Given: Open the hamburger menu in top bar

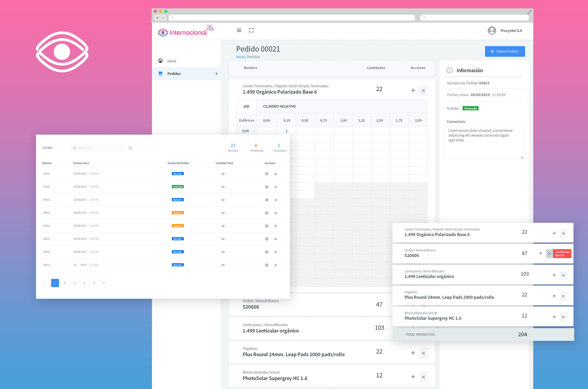Looking at the screenshot, I should coord(239,30).
